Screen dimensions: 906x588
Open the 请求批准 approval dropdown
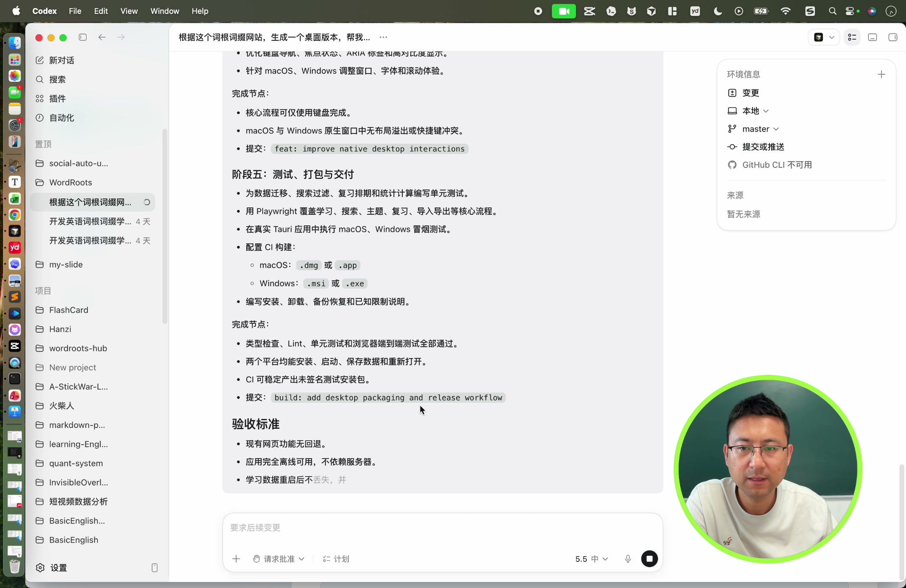279,559
